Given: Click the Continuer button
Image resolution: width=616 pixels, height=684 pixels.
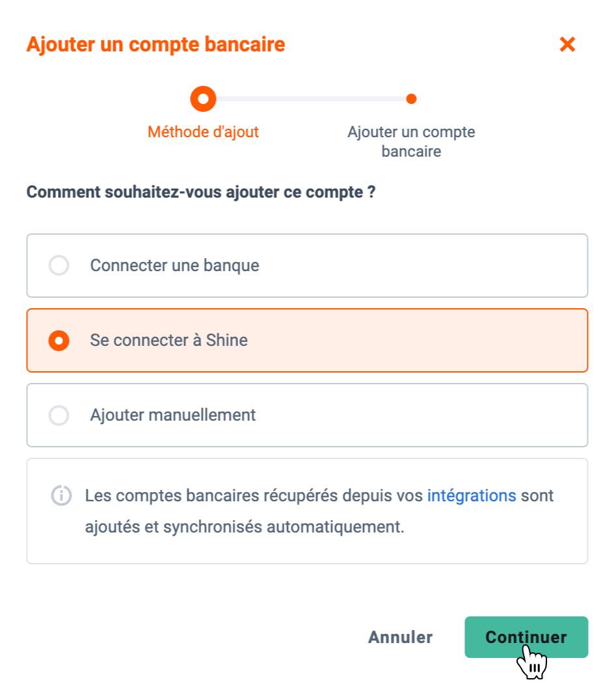Looking at the screenshot, I should pos(526,637).
